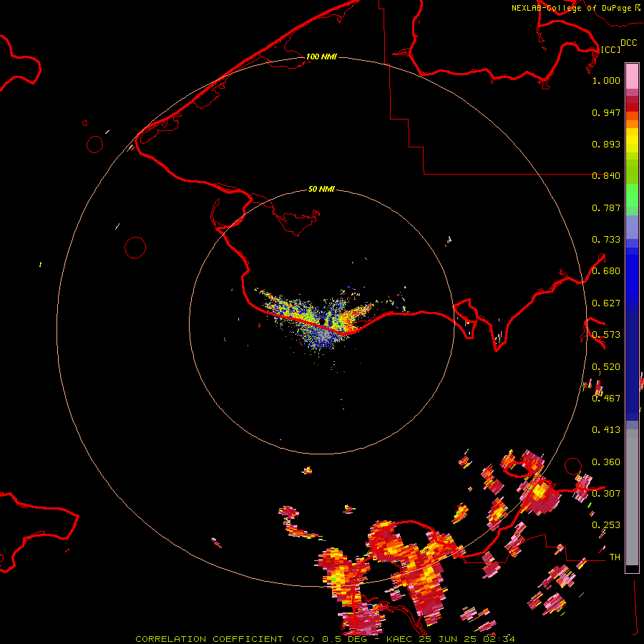
Task: Click the [CC] units label above the scale
Action: [610, 49]
